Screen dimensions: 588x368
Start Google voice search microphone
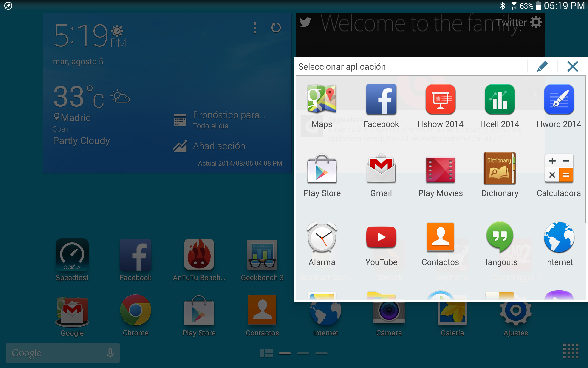[110, 353]
